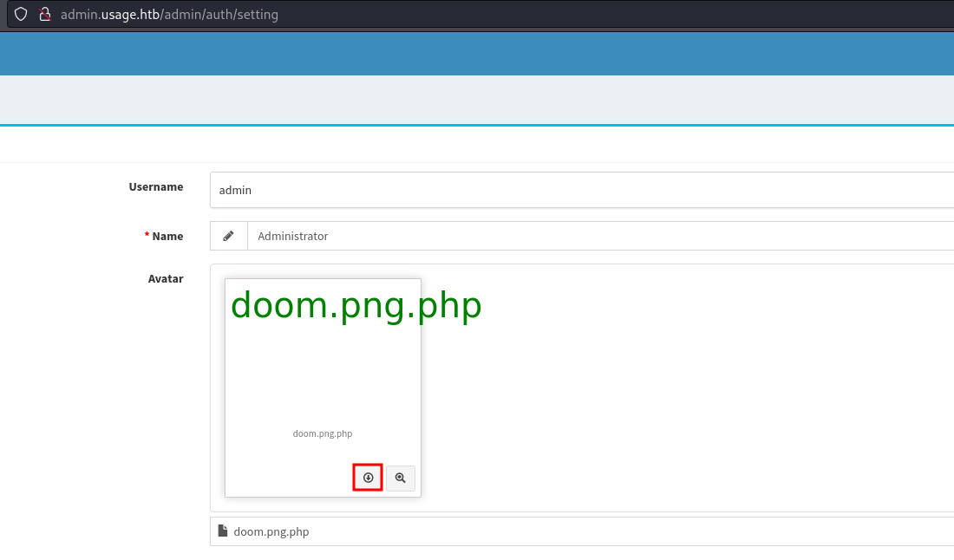Click the pencil icon beside Name field
Viewport: 954px width, 560px height.
click(228, 236)
